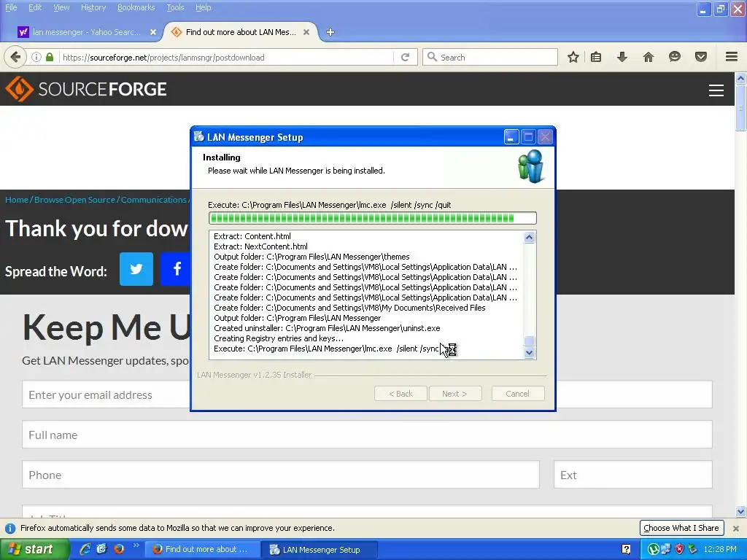This screenshot has height=560, width=747.
Task: Click the green padlock security icon
Action: pyautogui.click(x=50, y=57)
